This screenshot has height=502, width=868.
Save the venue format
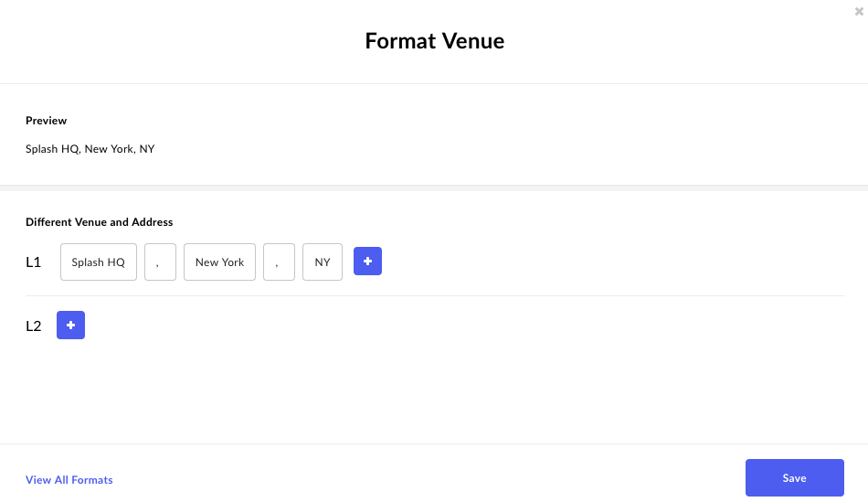pos(795,477)
